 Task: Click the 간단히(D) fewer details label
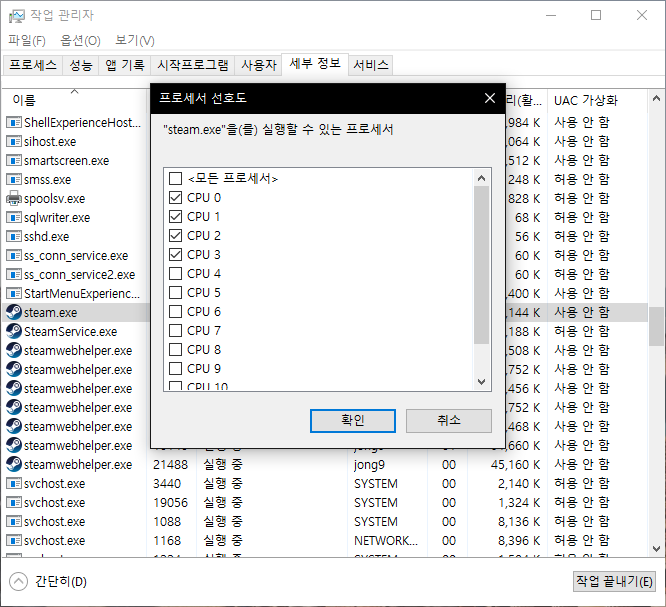(x=61, y=582)
